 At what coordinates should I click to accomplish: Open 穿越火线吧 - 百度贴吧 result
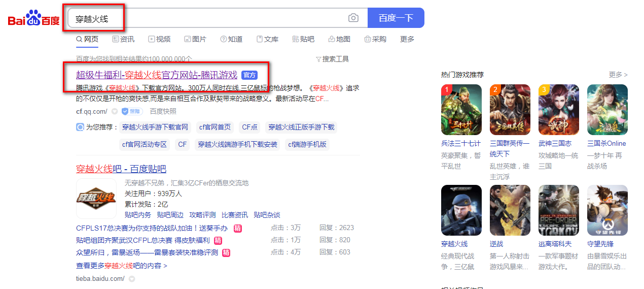(x=121, y=169)
